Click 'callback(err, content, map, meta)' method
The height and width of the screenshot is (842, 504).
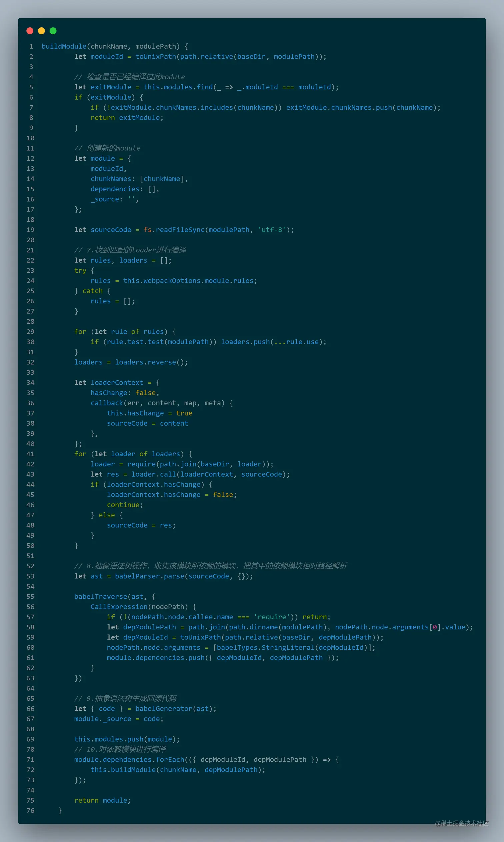(162, 403)
